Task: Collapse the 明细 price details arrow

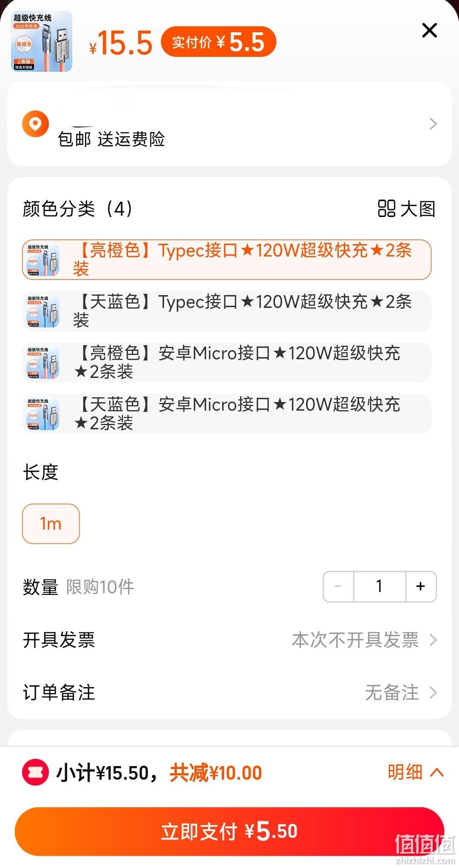Action: coord(437,772)
